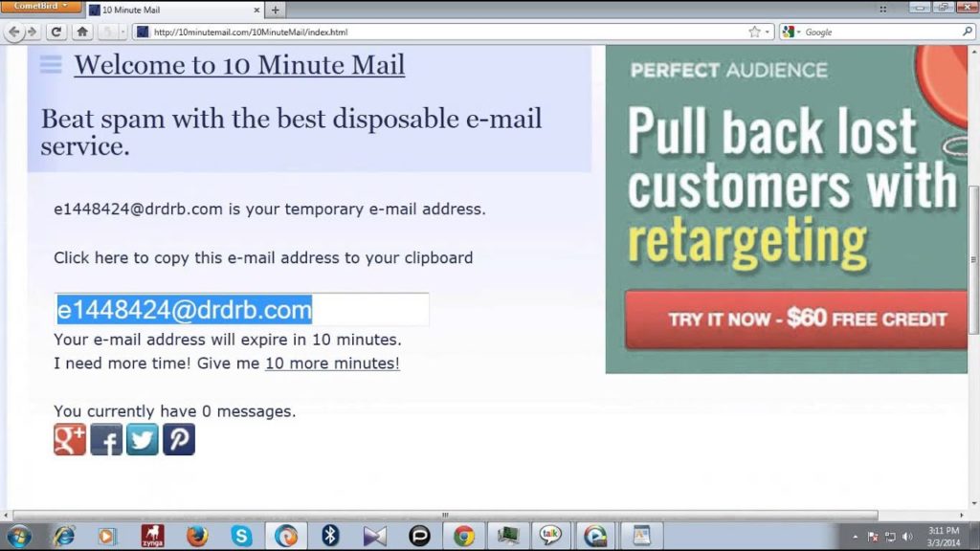The height and width of the screenshot is (551, 980).
Task: Select the CometBird taskbar icon
Action: (285, 536)
